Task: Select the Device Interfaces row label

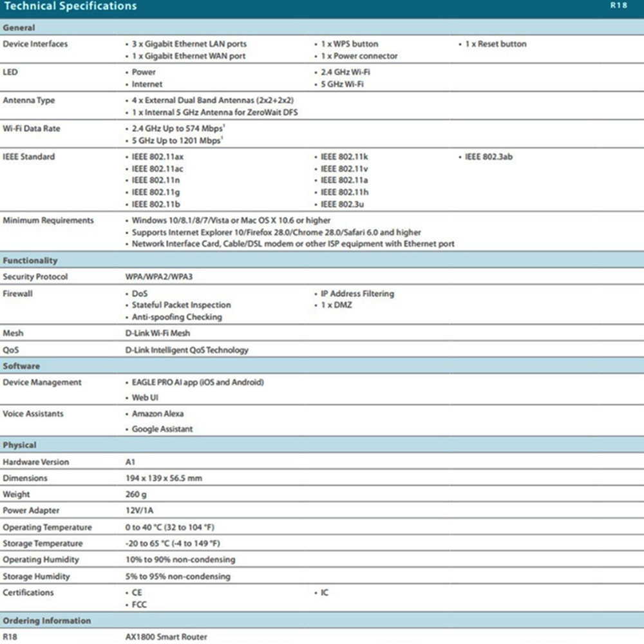Action: point(35,44)
